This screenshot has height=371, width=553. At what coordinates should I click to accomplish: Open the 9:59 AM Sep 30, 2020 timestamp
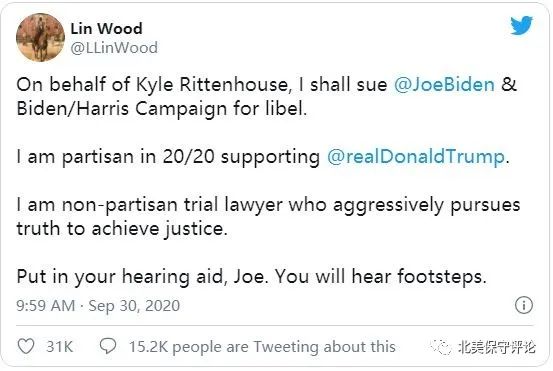98,305
